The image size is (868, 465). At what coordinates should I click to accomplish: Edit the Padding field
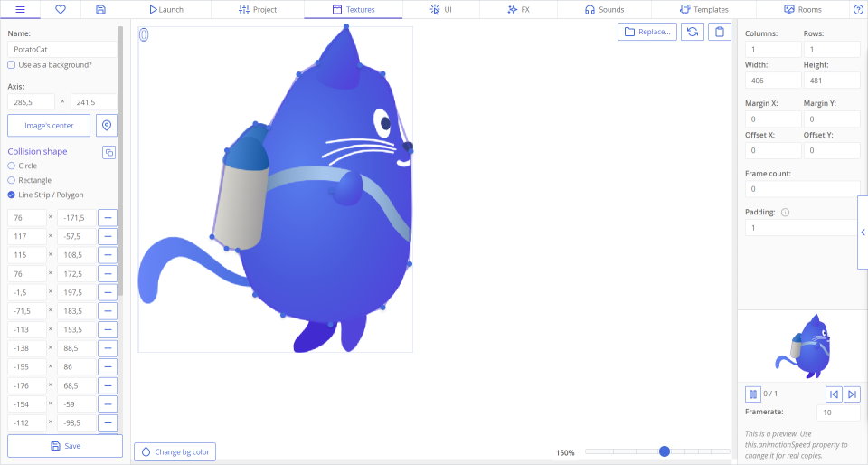click(801, 227)
